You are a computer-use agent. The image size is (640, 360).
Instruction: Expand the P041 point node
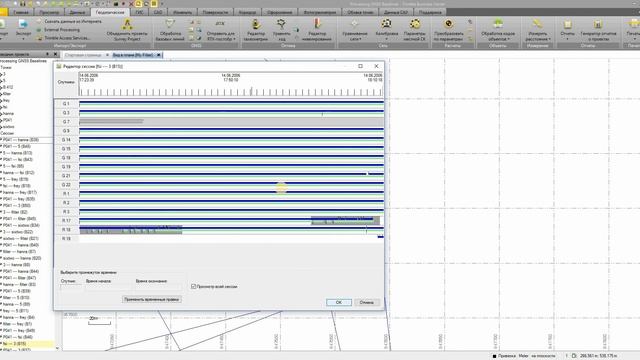(1, 120)
